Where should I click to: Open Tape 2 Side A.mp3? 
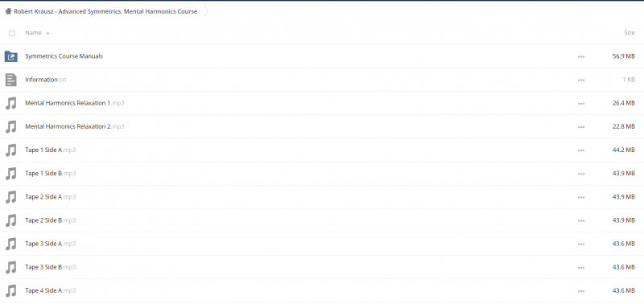(50, 196)
